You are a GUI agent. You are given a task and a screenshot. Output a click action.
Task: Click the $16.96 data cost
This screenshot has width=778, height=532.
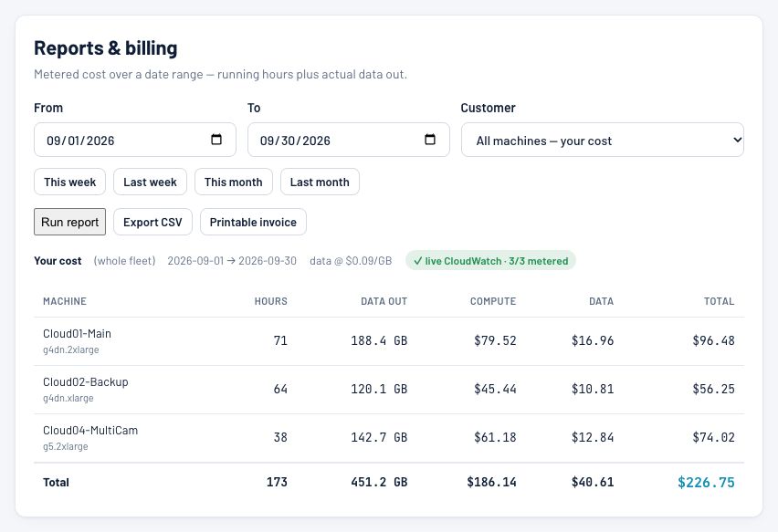[x=593, y=340]
